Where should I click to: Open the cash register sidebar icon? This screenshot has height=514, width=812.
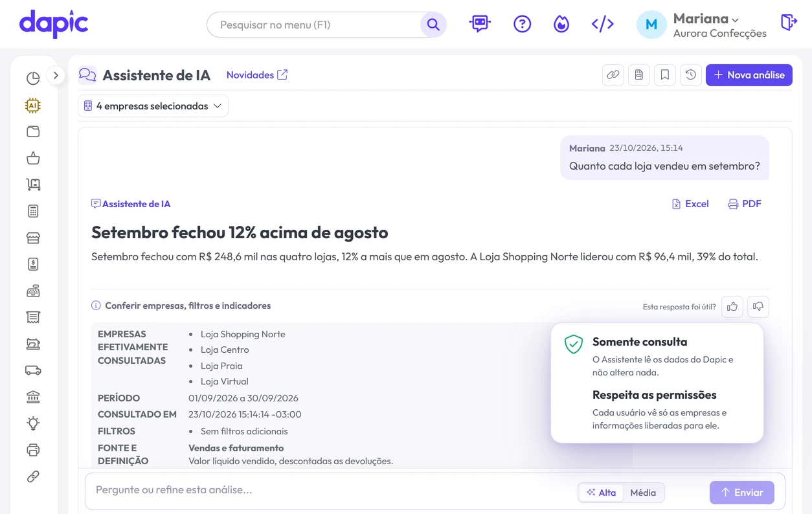point(33,291)
